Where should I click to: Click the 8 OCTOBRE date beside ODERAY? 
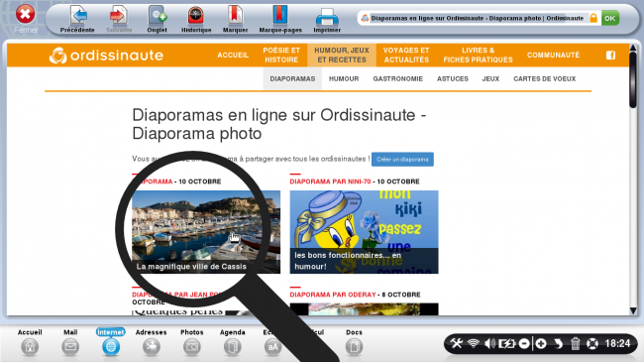[x=401, y=295]
